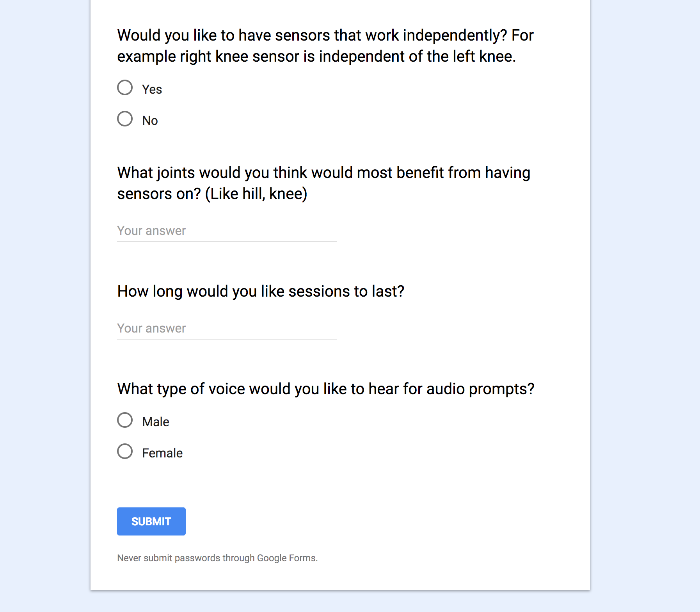The height and width of the screenshot is (612, 700).
Task: Click the 'Female' option label text
Action: [162, 453]
